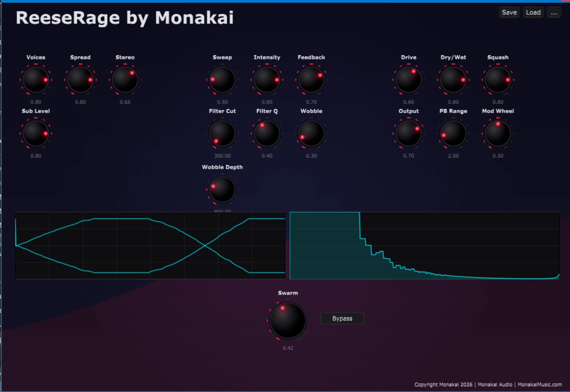
Task: Click the Voices knob
Action: point(36,80)
